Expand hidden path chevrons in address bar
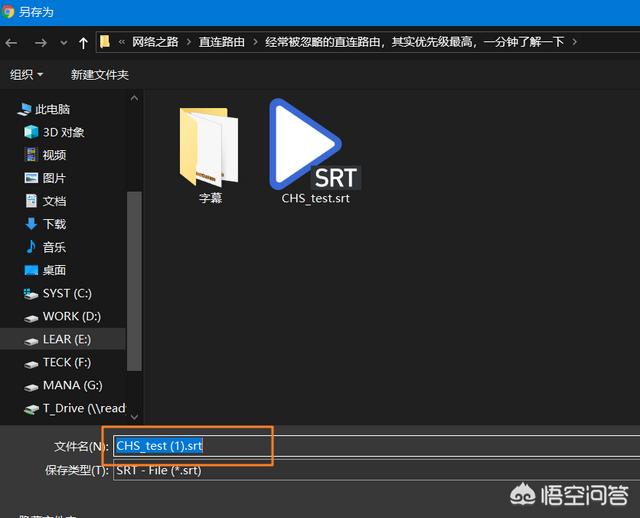 [x=122, y=42]
